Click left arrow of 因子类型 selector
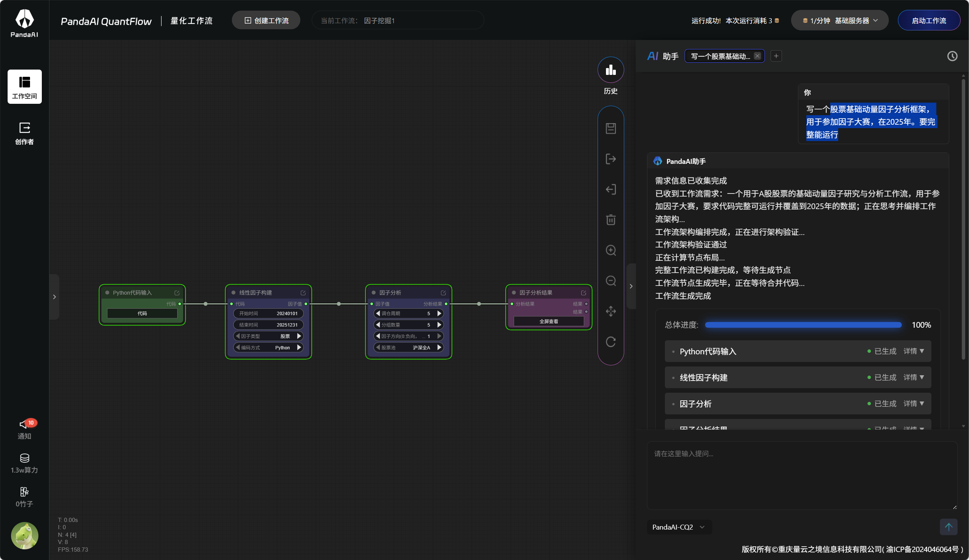The image size is (969, 560). 238,336
